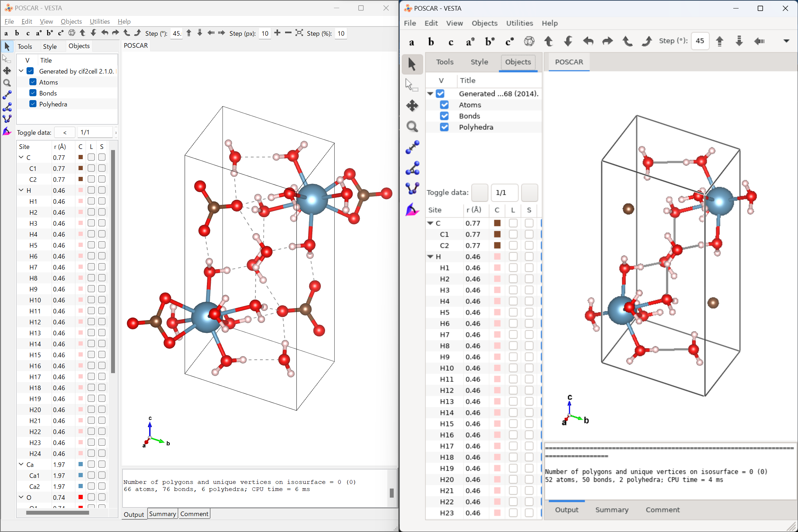Click the Step (px) input field
The width and height of the screenshot is (798, 532).
coord(265,34)
